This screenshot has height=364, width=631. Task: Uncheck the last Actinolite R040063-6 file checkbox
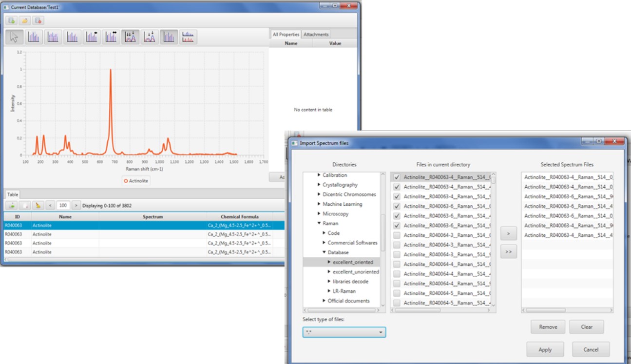397,226
